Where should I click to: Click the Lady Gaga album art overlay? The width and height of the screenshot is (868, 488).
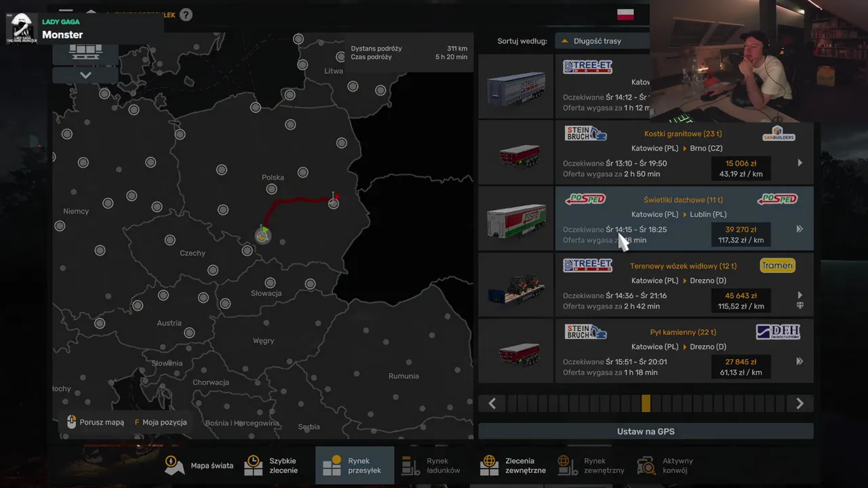tap(21, 28)
